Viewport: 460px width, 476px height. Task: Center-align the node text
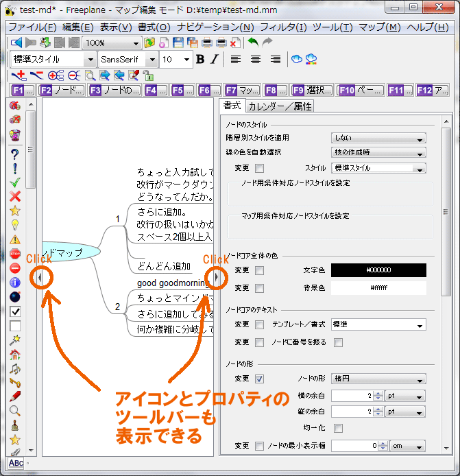(x=256, y=59)
